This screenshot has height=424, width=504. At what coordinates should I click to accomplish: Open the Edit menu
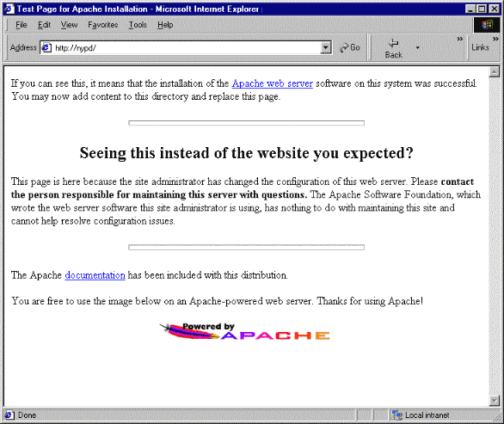pyautogui.click(x=44, y=25)
